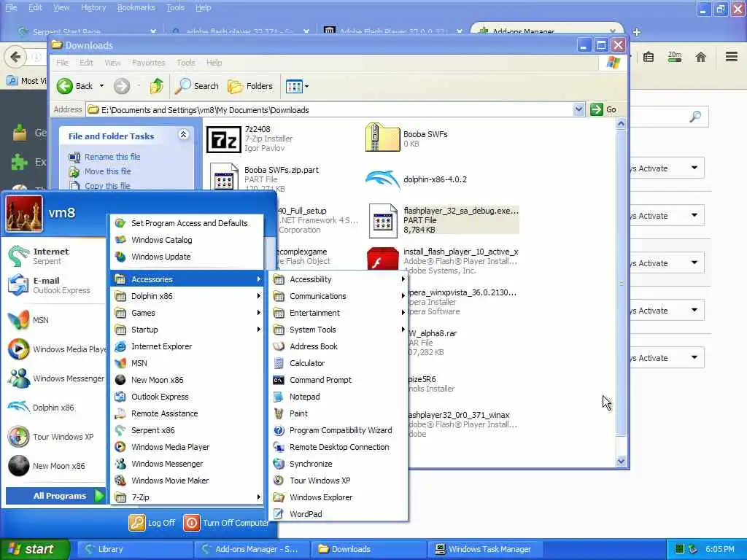Expand Accessibility submenu
Viewport: 747px width, 560px height.
pyautogui.click(x=338, y=279)
